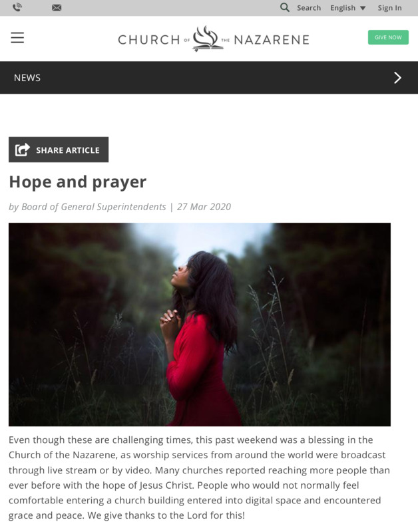Click the share arrow icon

(x=23, y=150)
